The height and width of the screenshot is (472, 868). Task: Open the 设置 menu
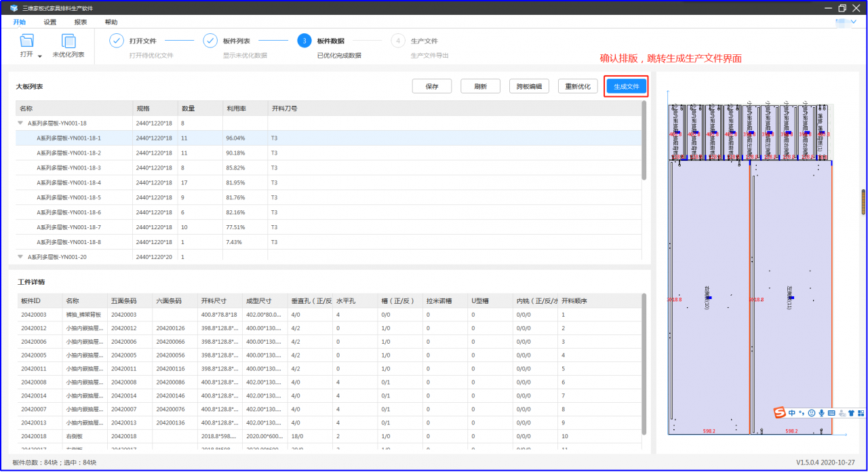[50, 22]
